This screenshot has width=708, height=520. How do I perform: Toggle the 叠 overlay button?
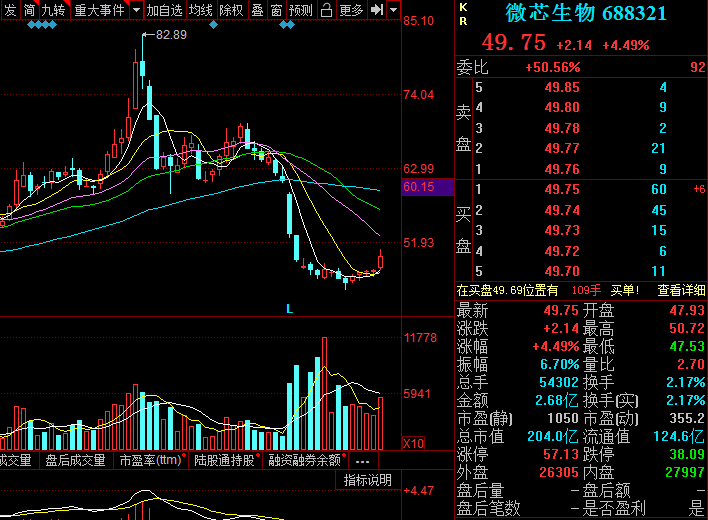(x=257, y=10)
